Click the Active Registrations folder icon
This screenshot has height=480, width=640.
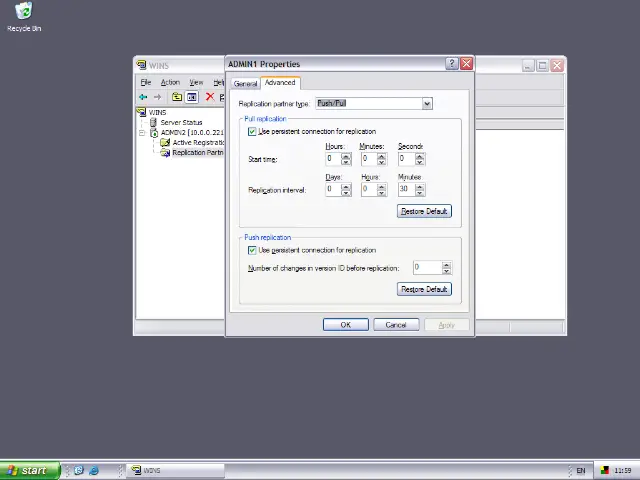(x=165, y=142)
